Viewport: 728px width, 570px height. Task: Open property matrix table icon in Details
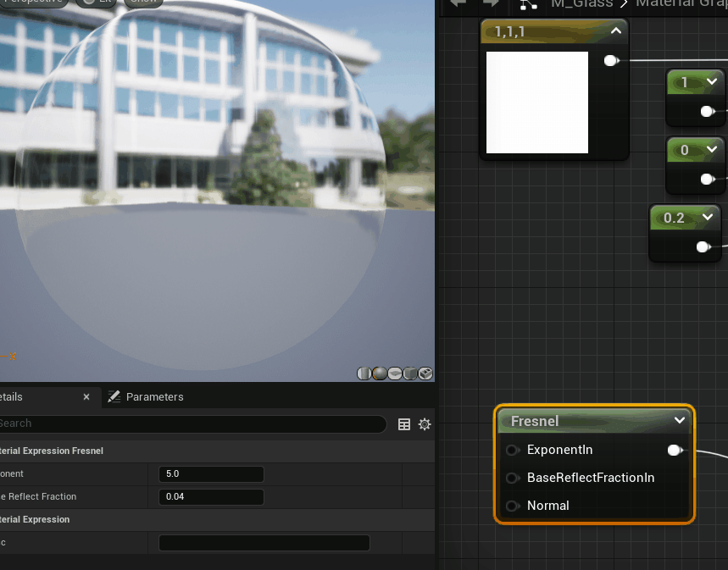pos(404,424)
